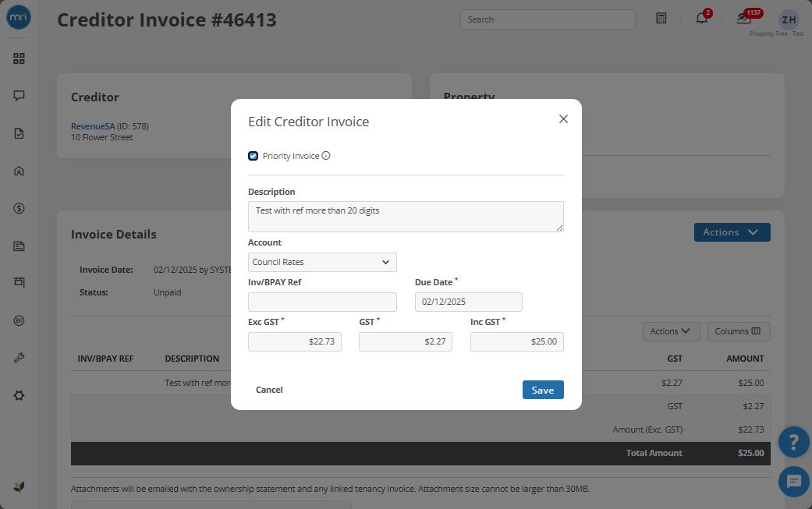Open the properties house sidebar icon
Viewport: 812px width, 509px height.
pyautogui.click(x=20, y=171)
